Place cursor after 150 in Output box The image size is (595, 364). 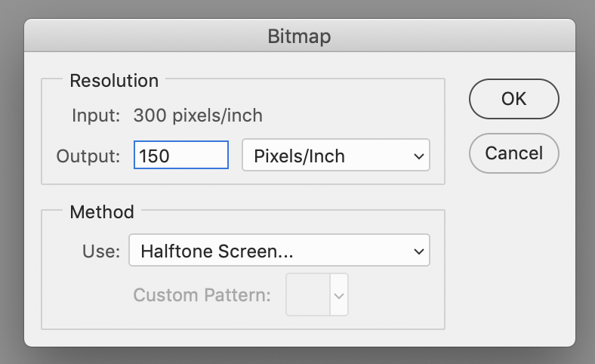(x=171, y=156)
